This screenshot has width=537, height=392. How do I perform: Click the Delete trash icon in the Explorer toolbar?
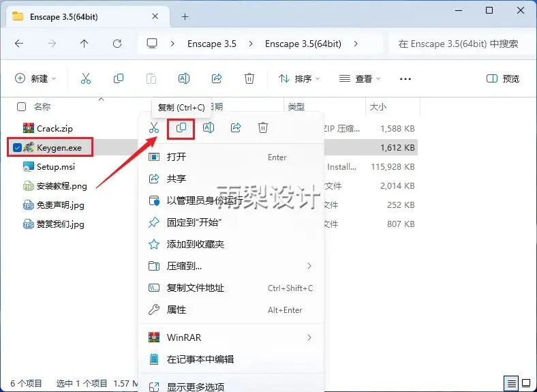click(249, 79)
